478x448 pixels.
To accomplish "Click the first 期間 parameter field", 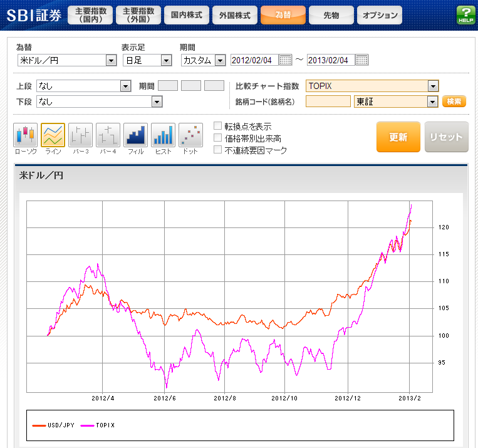I will (x=168, y=86).
